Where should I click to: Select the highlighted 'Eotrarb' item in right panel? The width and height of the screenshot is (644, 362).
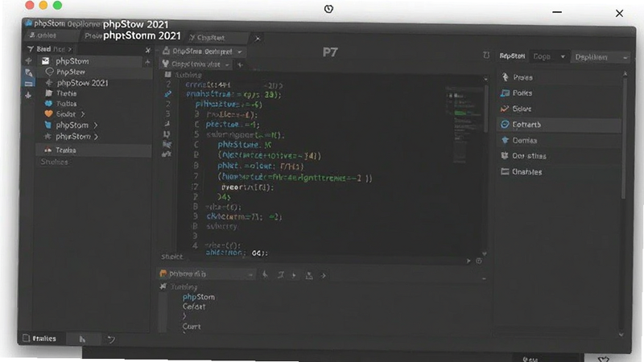click(559, 125)
